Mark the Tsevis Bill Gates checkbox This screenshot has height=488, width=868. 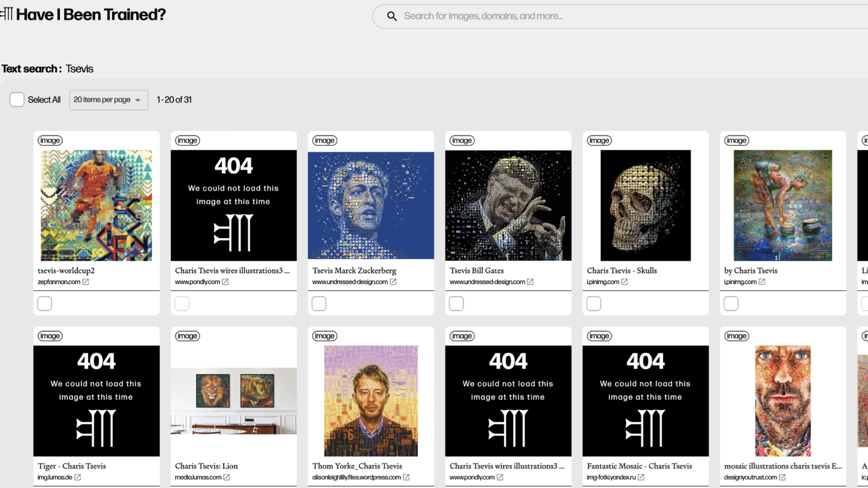point(457,304)
